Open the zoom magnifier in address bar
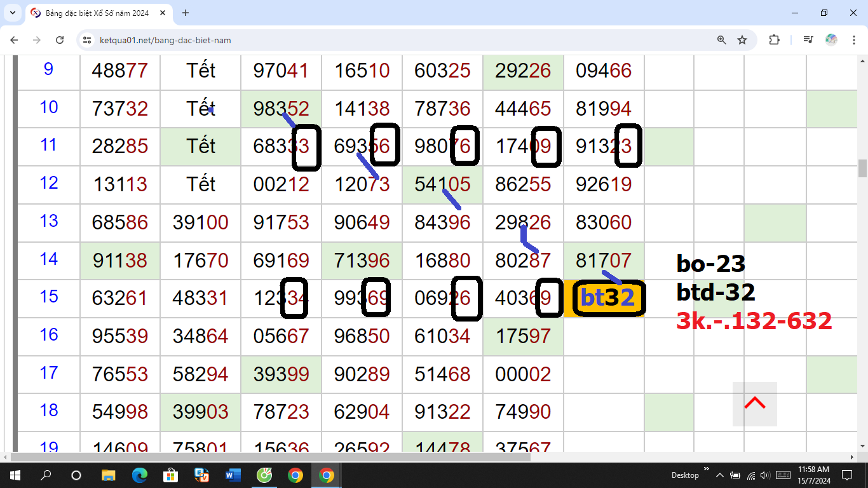Image resolution: width=868 pixels, height=488 pixels. click(x=721, y=40)
